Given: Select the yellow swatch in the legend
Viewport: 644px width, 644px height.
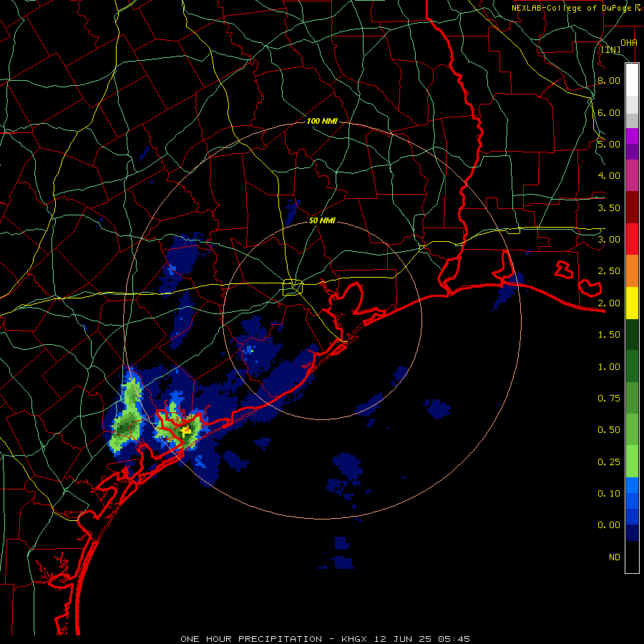Looking at the screenshot, I should point(632,303).
